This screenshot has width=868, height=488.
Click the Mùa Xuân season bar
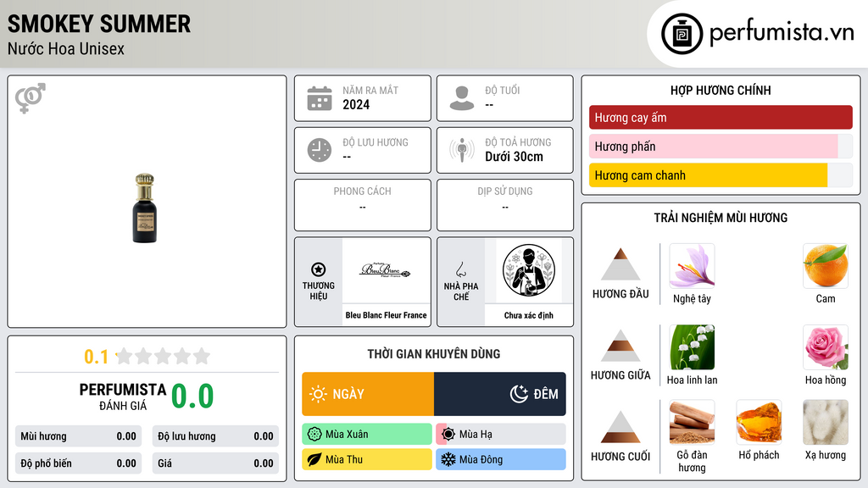click(x=367, y=435)
